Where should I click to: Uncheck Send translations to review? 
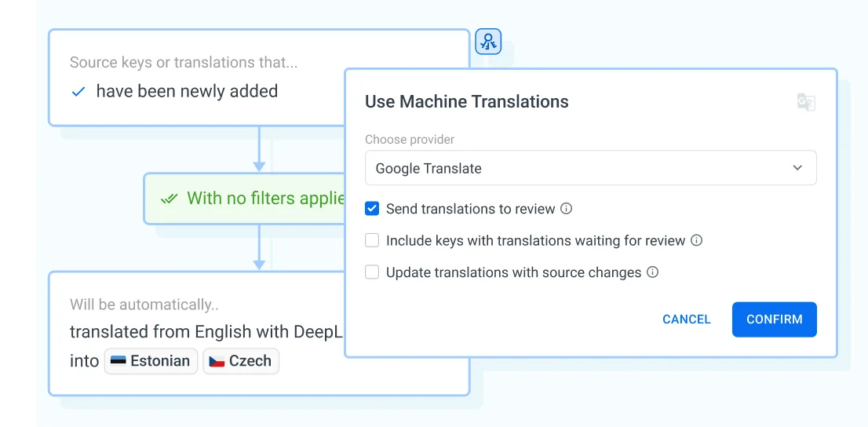372,209
